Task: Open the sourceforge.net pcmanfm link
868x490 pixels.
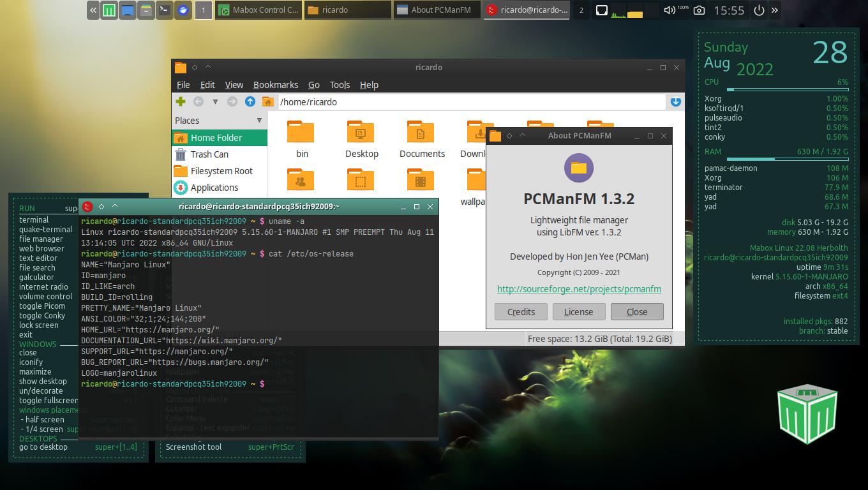Action: click(x=579, y=289)
